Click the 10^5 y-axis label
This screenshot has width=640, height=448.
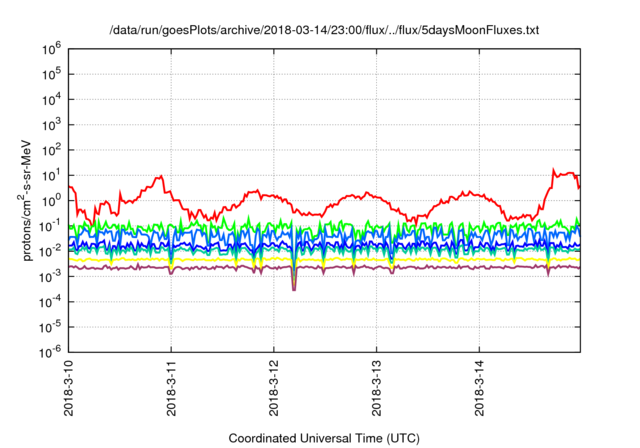click(x=51, y=75)
